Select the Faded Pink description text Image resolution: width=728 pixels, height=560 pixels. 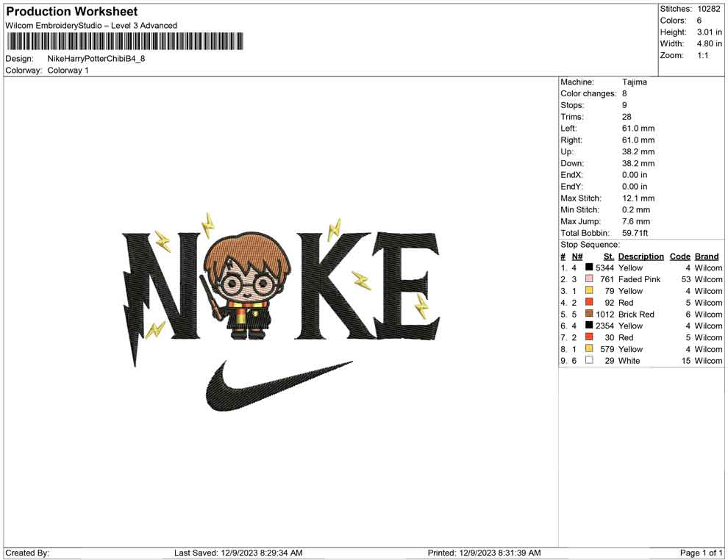click(x=639, y=279)
